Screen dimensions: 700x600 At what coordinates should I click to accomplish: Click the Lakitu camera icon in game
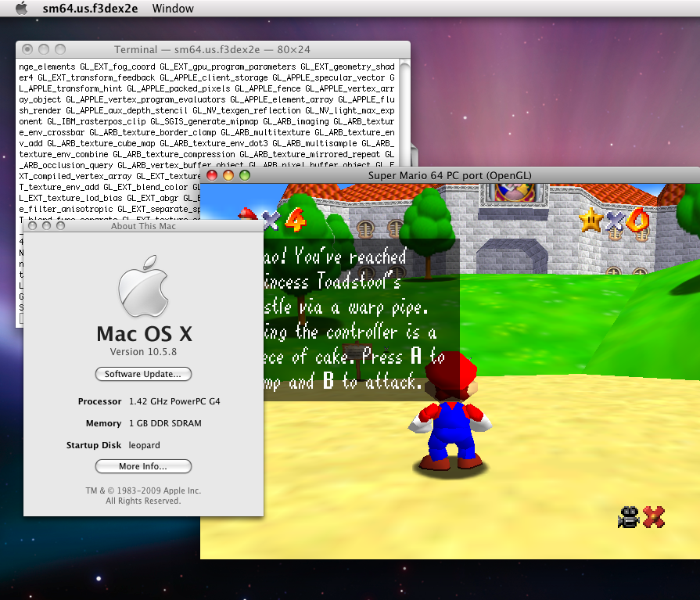click(629, 517)
